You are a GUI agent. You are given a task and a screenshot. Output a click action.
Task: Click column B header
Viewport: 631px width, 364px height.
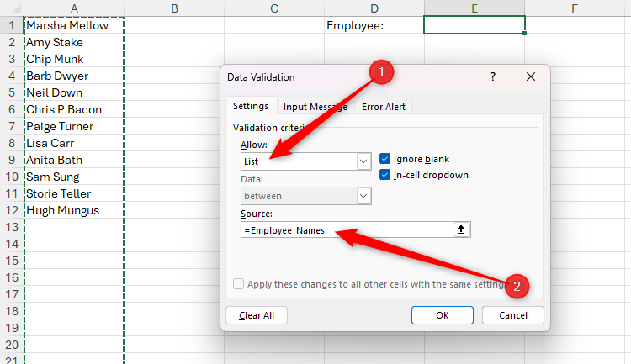tap(174, 8)
